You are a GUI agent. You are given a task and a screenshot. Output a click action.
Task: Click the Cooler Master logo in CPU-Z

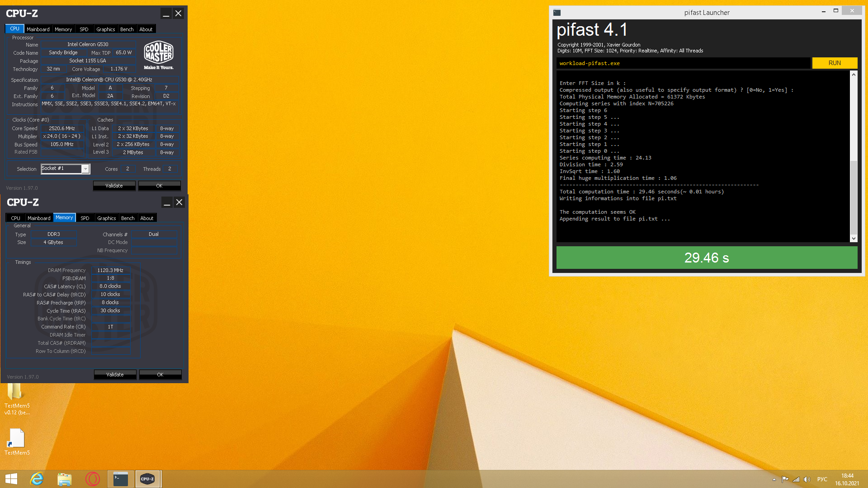point(159,55)
